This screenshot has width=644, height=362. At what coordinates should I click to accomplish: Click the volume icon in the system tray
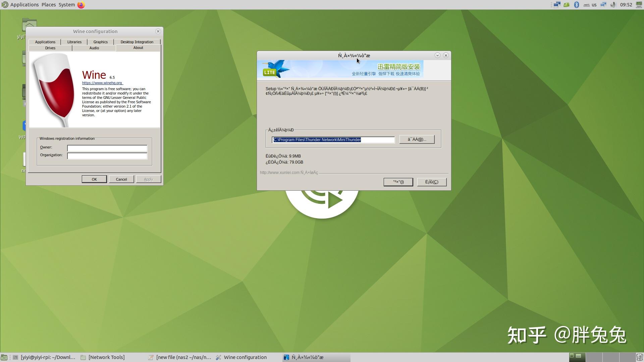pyautogui.click(x=613, y=5)
